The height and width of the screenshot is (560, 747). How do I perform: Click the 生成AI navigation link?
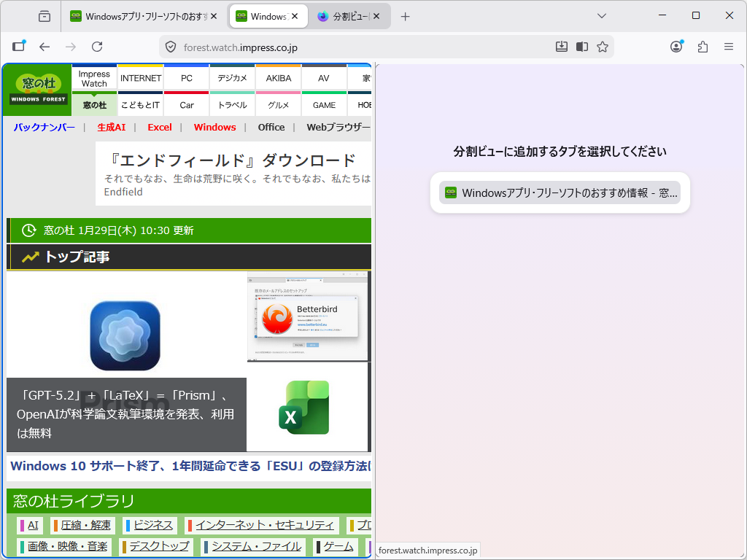111,127
